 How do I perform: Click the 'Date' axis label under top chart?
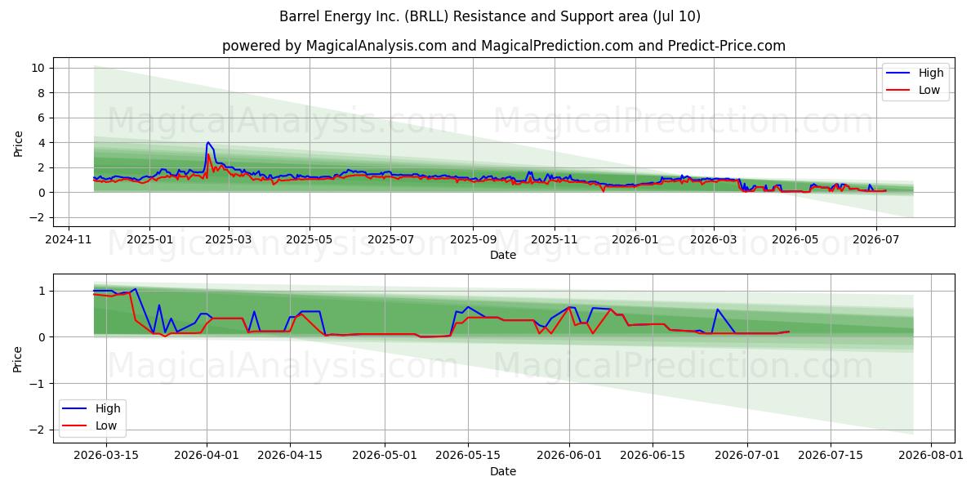coord(503,256)
